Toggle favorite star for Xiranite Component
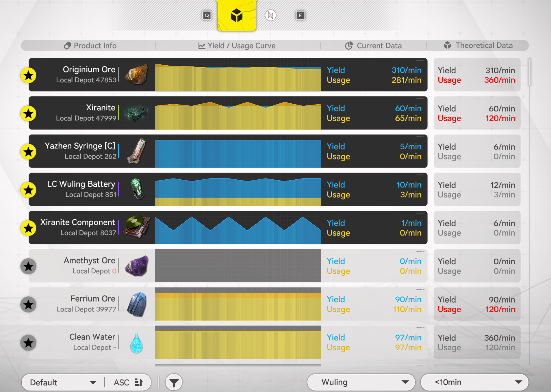Viewport: 551px width, 392px height. pos(28,228)
